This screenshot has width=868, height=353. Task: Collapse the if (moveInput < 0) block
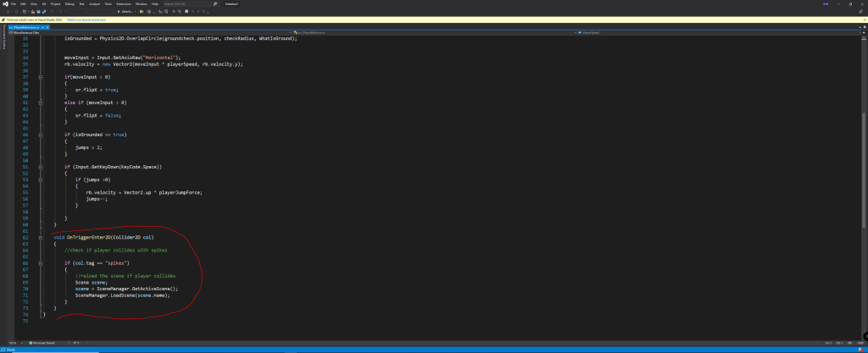coord(40,75)
